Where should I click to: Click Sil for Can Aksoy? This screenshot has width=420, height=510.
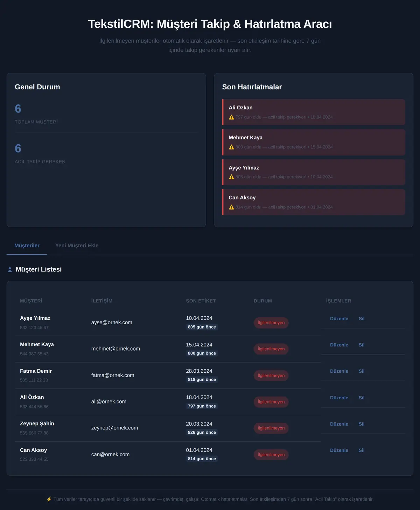[x=362, y=450]
